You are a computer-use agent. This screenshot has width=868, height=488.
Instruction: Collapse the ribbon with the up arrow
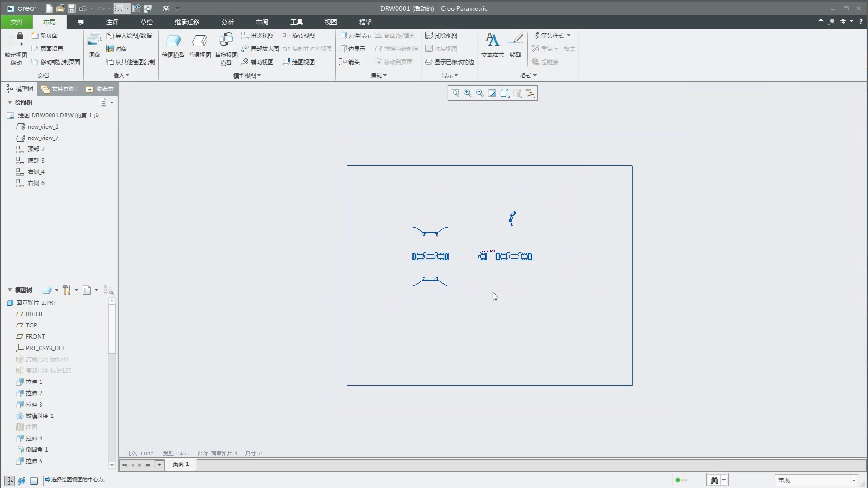click(x=821, y=21)
